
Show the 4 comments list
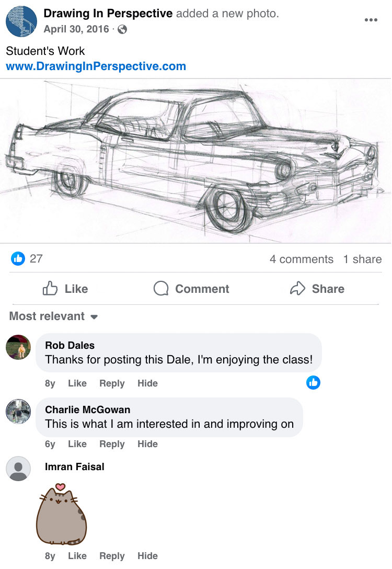tap(302, 259)
